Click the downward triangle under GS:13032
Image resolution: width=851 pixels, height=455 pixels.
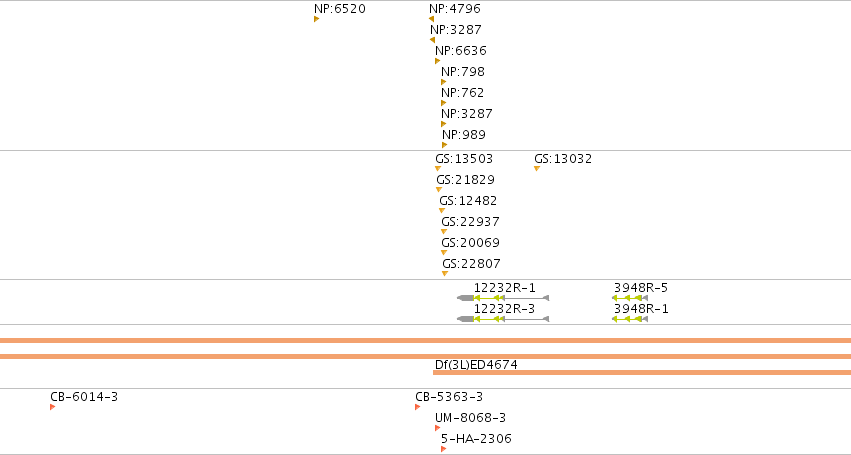pos(537,169)
